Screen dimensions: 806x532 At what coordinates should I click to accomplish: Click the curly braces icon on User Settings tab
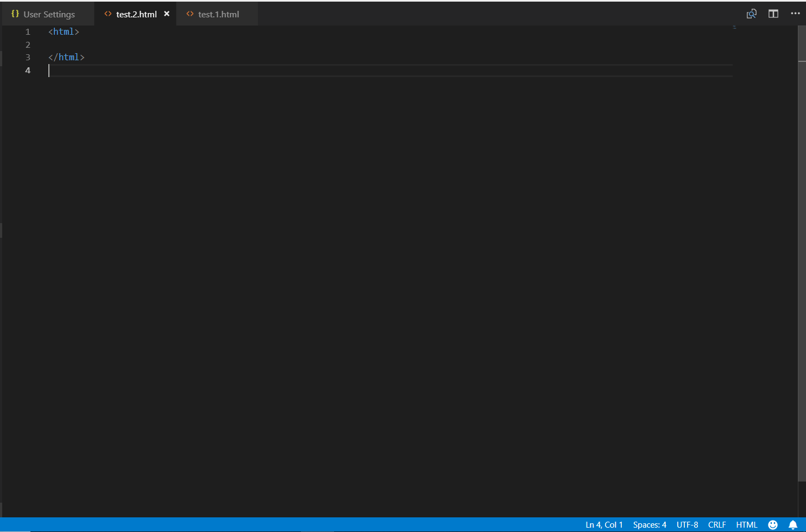[15, 14]
